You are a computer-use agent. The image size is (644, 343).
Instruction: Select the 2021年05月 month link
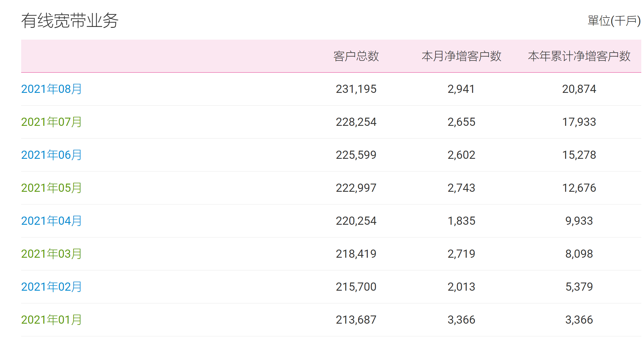(x=51, y=188)
